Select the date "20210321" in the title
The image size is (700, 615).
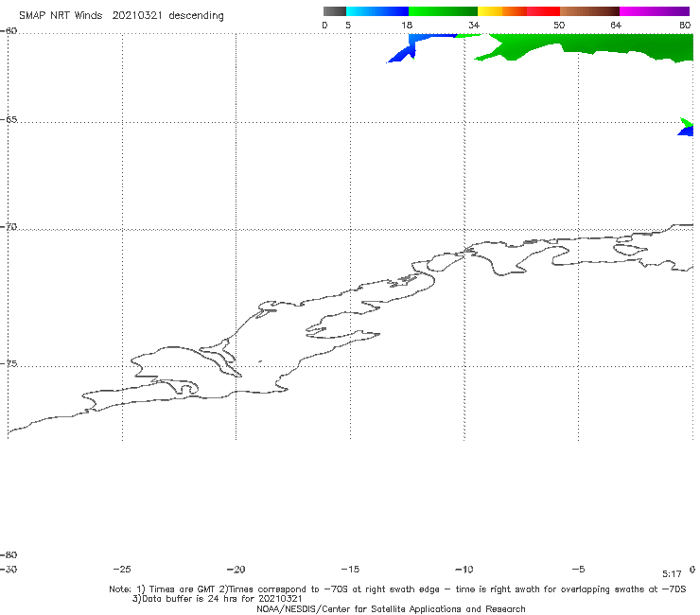point(137,16)
